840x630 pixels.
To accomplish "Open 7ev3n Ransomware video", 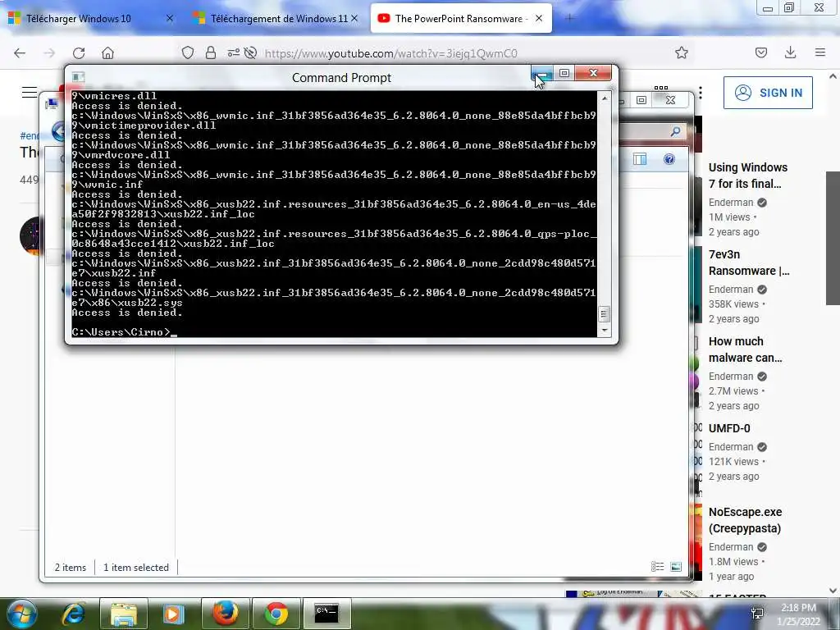I will click(749, 262).
